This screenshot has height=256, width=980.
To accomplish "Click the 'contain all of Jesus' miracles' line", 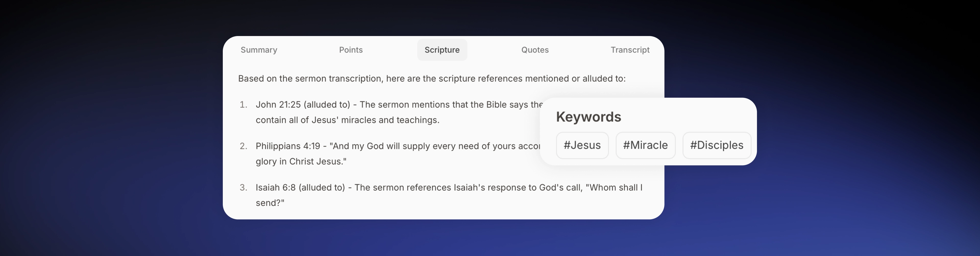I will click(347, 120).
